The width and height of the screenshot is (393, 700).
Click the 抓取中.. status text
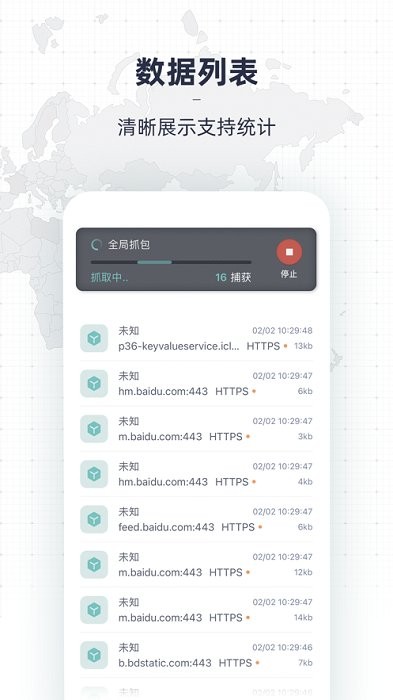(109, 277)
